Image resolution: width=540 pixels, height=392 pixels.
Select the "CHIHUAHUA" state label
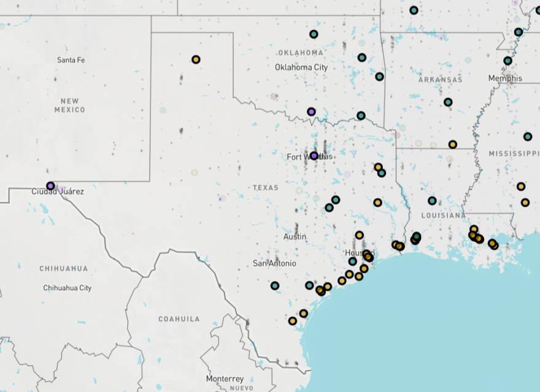click(x=64, y=269)
